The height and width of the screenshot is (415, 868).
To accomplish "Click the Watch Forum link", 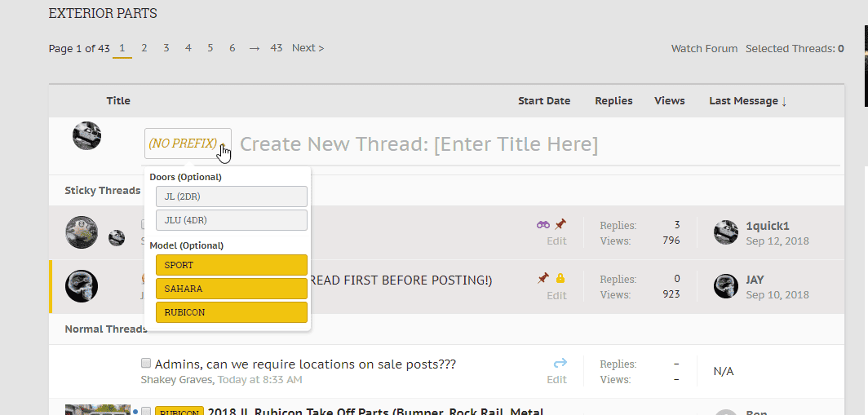I will (704, 49).
